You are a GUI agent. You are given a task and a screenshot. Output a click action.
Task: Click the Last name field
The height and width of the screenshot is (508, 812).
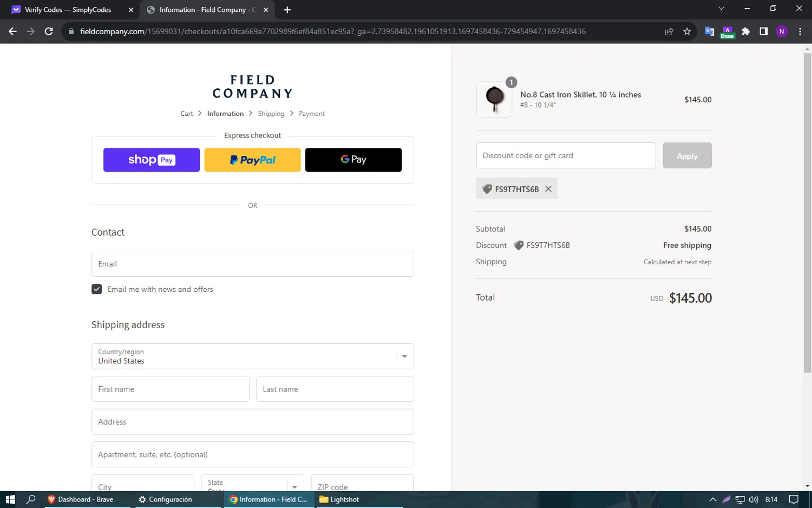(335, 389)
